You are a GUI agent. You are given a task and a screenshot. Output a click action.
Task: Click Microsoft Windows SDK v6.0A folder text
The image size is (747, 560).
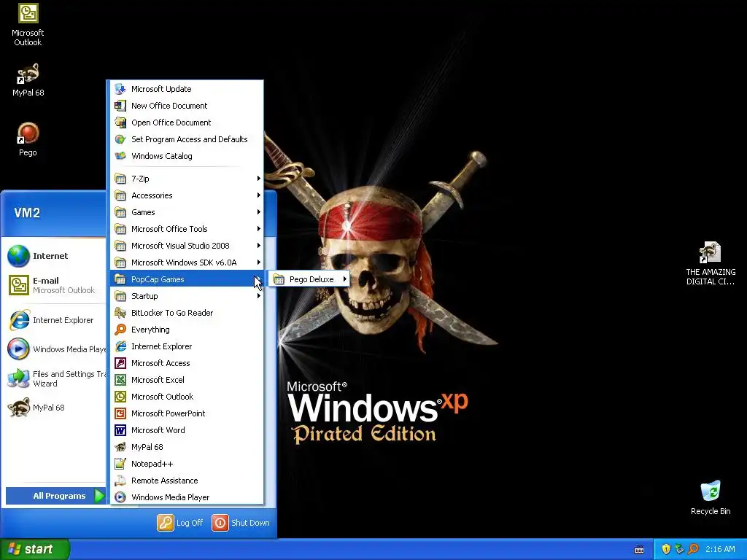184,262
